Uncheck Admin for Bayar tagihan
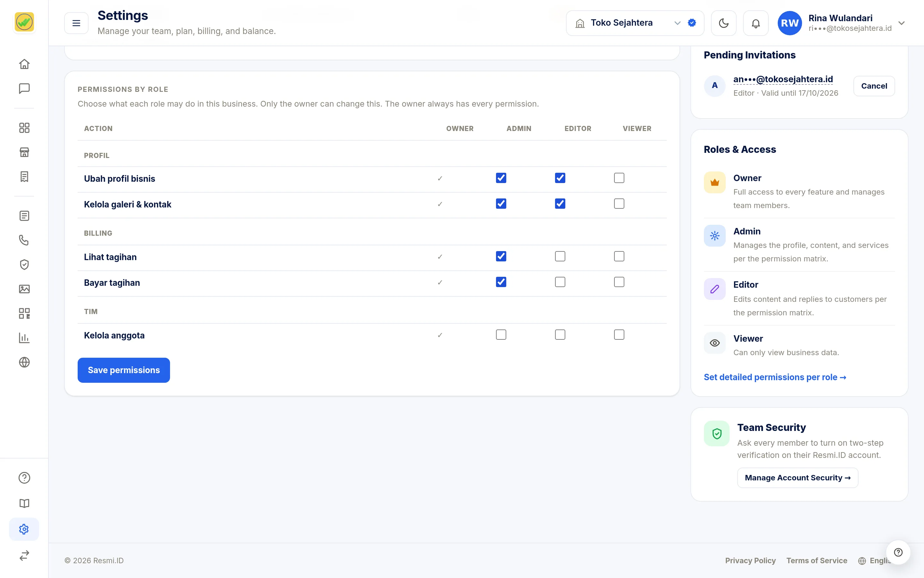The height and width of the screenshot is (578, 924). click(x=501, y=282)
